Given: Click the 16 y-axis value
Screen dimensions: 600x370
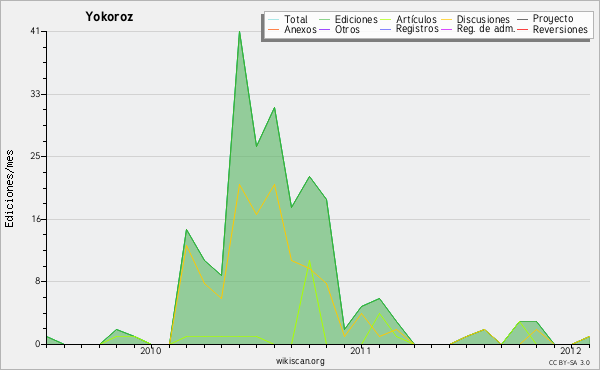Looking at the screenshot, I should pyautogui.click(x=35, y=219).
